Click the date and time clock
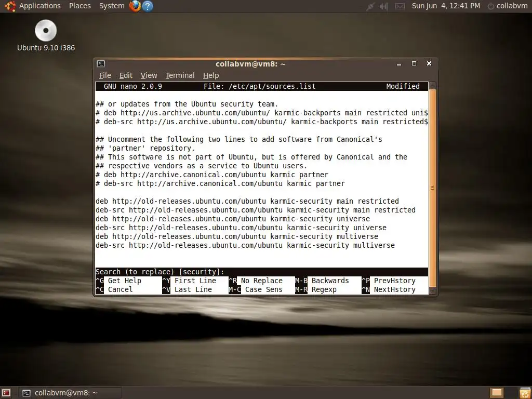This screenshot has height=399, width=532. pyautogui.click(x=446, y=6)
